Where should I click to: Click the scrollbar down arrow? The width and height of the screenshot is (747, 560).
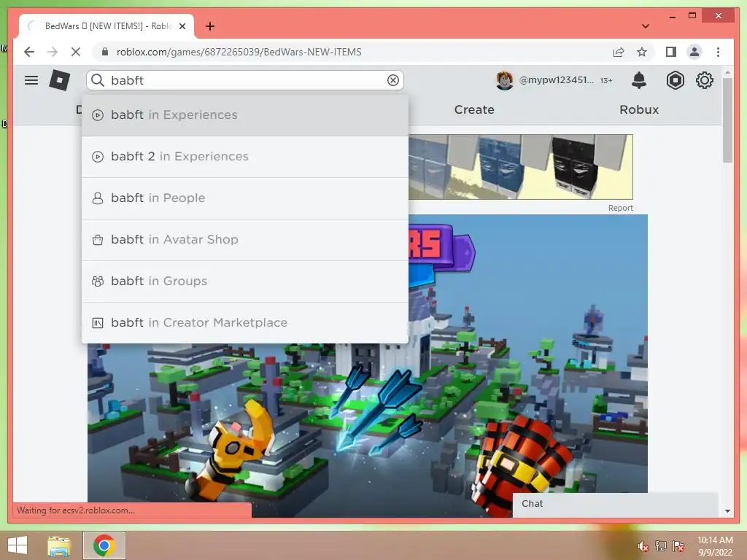tap(727, 511)
